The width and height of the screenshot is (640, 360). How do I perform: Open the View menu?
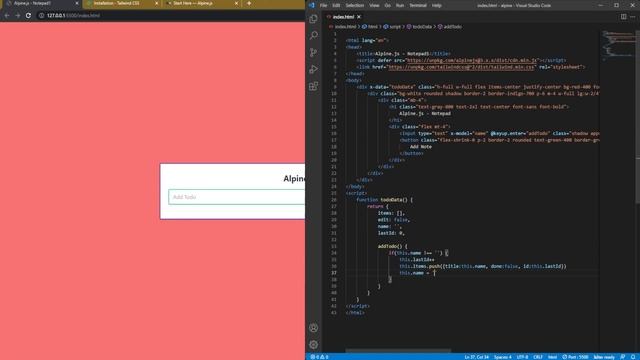click(x=374, y=5)
